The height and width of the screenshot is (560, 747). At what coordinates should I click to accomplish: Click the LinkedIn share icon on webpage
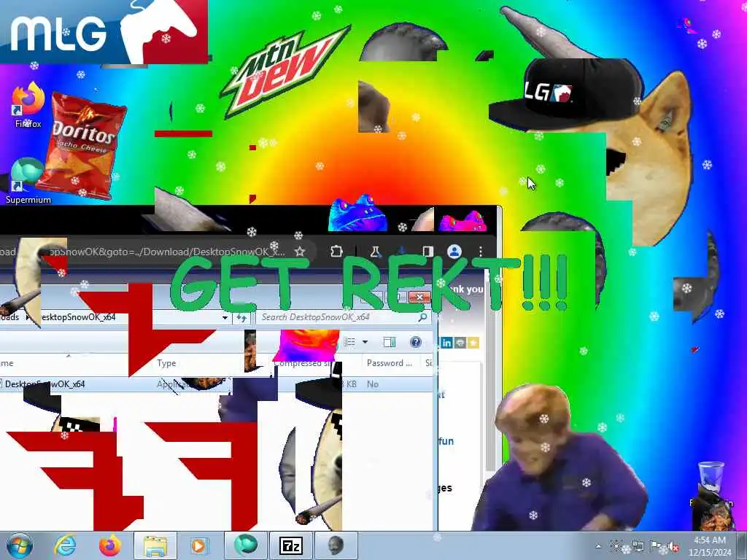pos(446,343)
